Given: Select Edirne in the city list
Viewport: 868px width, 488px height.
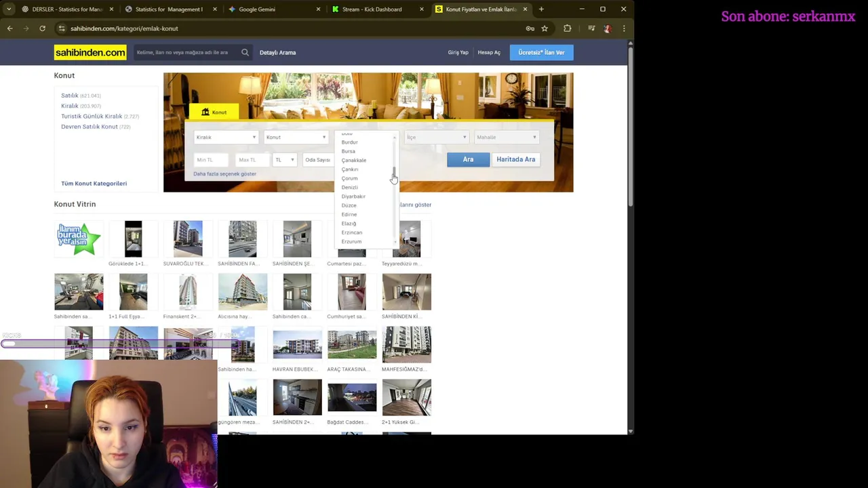Looking at the screenshot, I should click(x=349, y=214).
